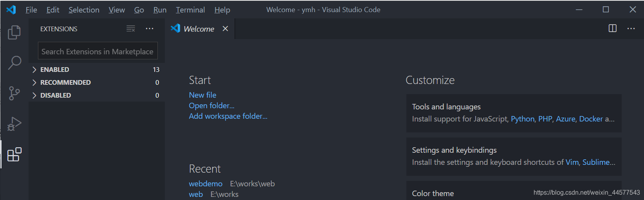Open the Search view in activity bar

pyautogui.click(x=14, y=62)
